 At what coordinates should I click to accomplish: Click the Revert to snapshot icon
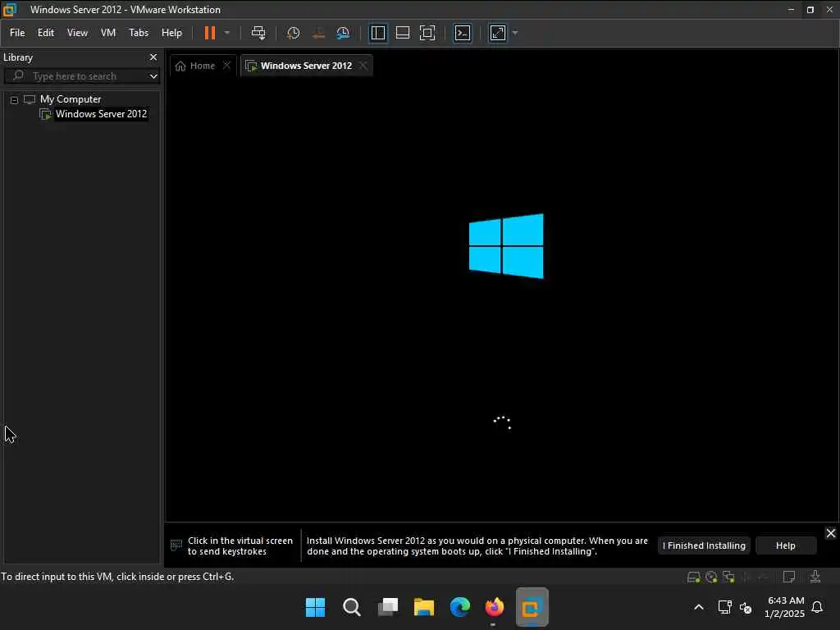click(x=318, y=33)
